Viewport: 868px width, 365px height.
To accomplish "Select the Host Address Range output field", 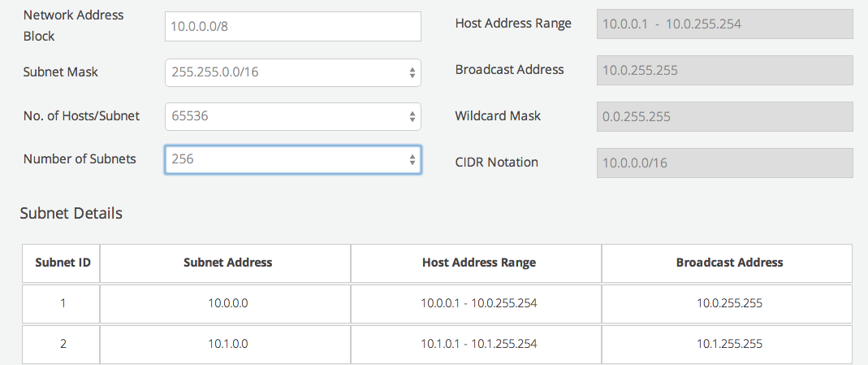I will point(724,24).
